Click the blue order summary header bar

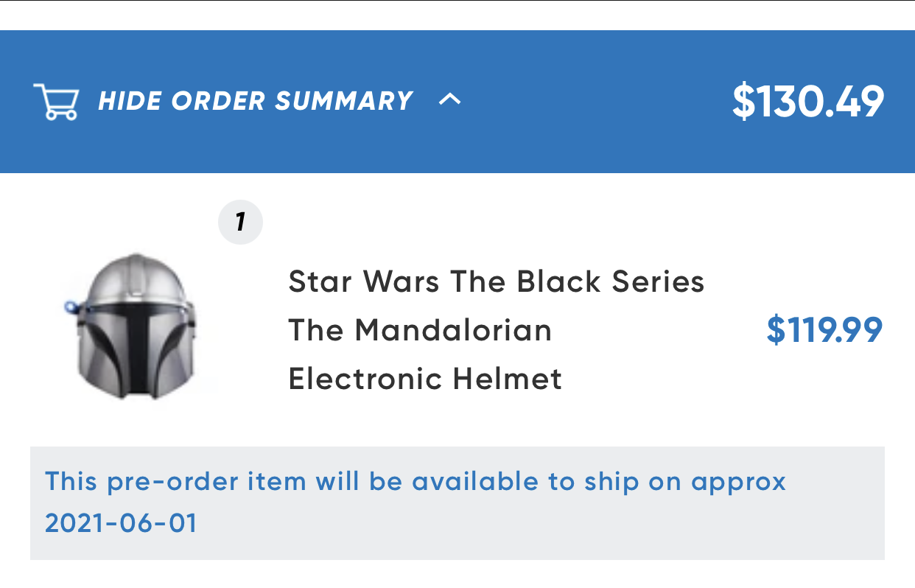point(458,102)
